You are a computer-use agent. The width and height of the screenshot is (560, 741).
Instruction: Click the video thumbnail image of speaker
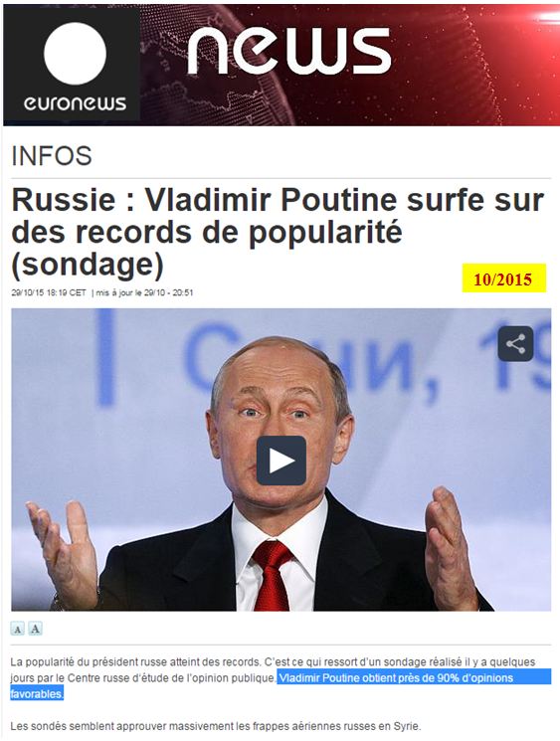click(280, 460)
